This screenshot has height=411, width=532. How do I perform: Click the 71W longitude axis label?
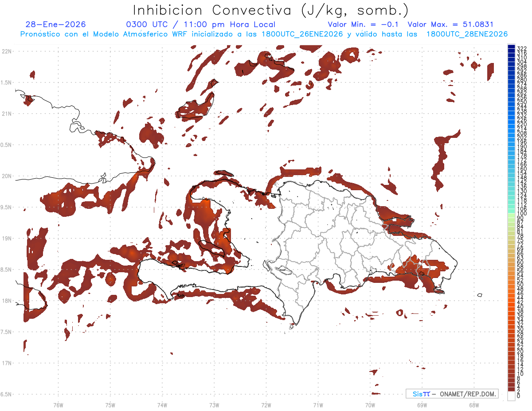coord(318,404)
